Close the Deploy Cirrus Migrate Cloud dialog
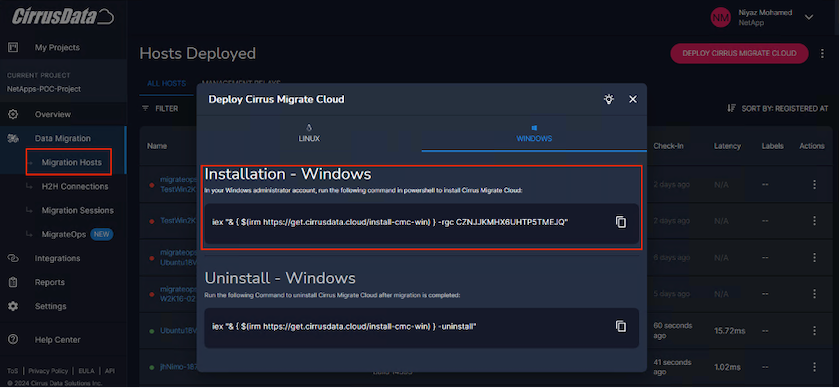The height and width of the screenshot is (388, 840). 633,99
